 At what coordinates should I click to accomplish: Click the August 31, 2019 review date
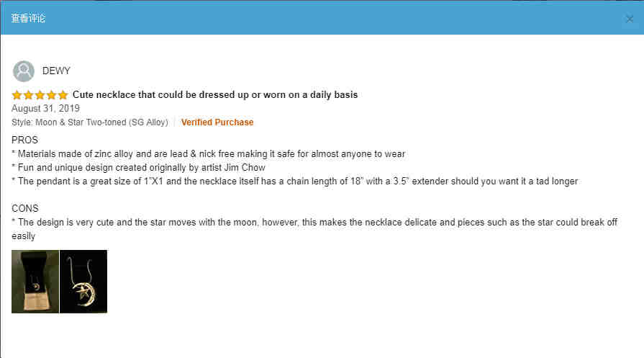(x=45, y=109)
